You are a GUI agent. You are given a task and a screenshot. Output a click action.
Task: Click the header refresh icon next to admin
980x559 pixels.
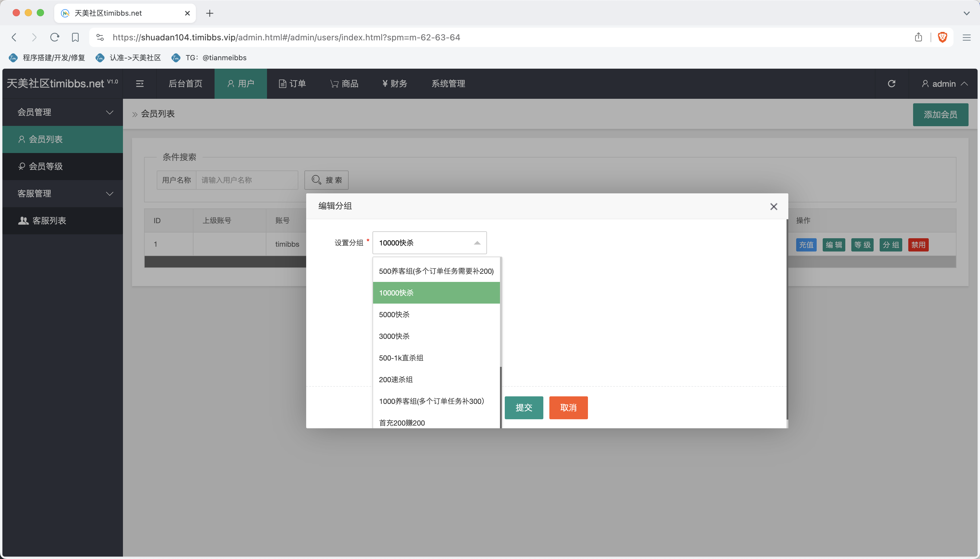coord(891,84)
